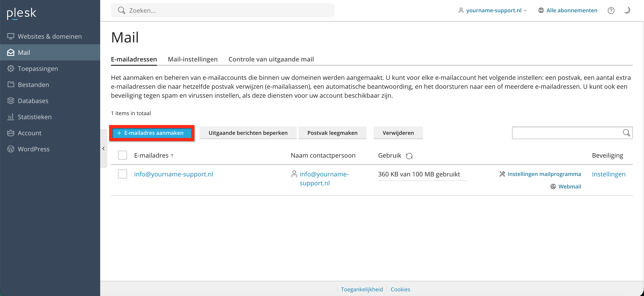
Task: Collapse the sidebar with the chevron handle
Action: (104, 148)
